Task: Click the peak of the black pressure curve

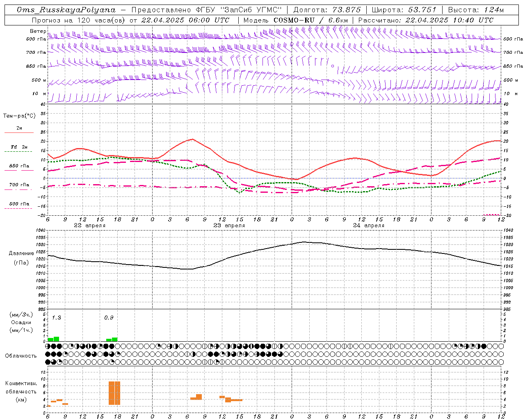Action: [304, 242]
